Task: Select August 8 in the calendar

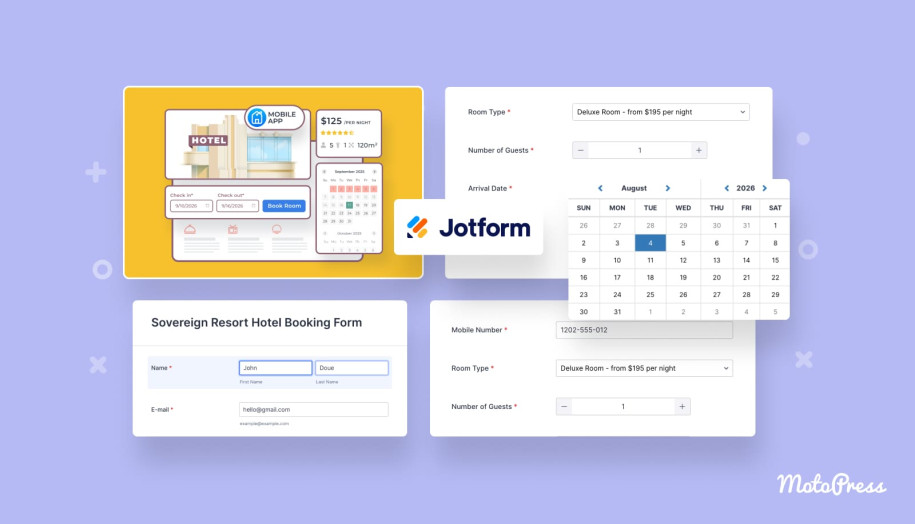Action: (775, 243)
